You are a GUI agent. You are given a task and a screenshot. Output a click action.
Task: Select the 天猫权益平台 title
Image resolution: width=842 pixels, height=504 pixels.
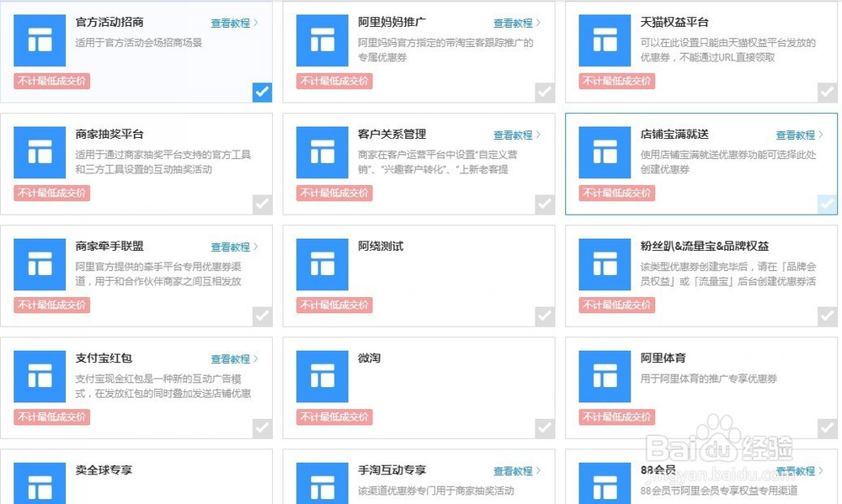tap(674, 22)
